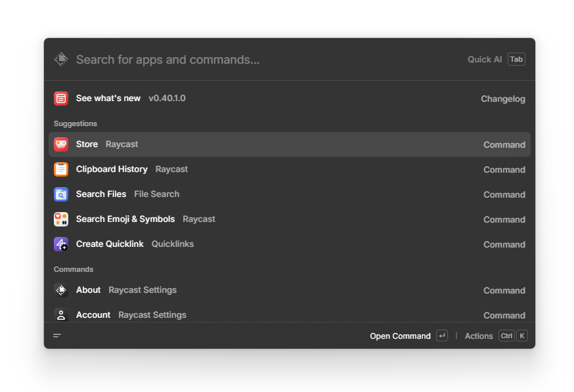This screenshot has width=574, height=392.
Task: Open the Actions menu
Action: tap(479, 336)
